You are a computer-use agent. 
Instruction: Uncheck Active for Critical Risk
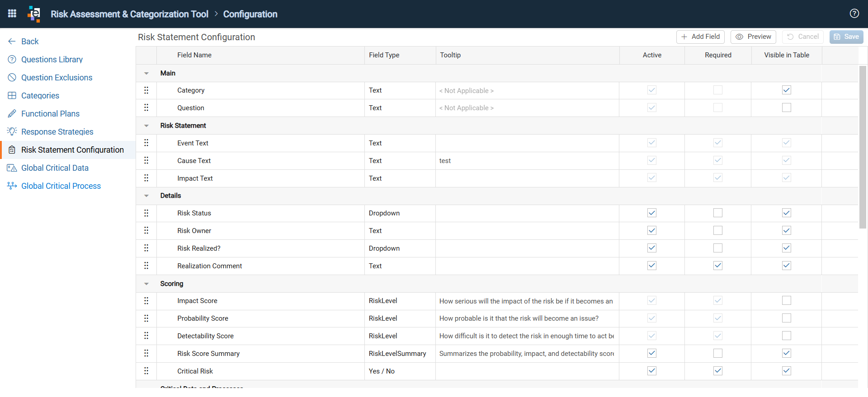click(652, 371)
